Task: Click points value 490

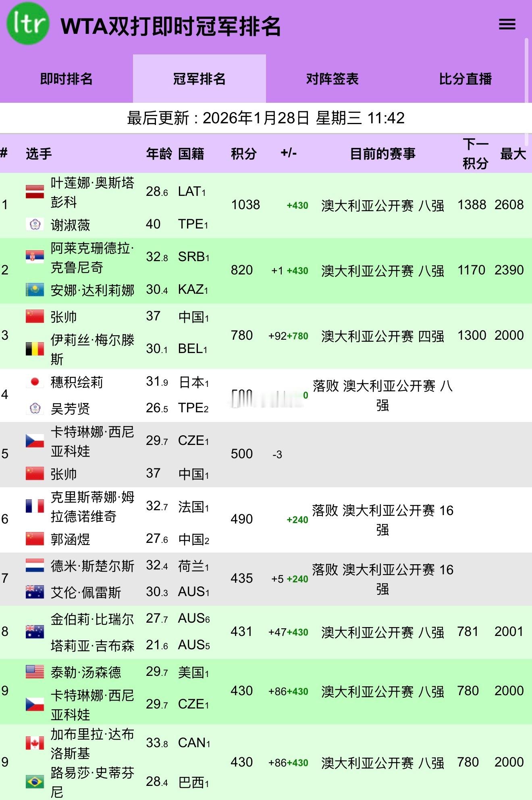Action: click(x=242, y=519)
